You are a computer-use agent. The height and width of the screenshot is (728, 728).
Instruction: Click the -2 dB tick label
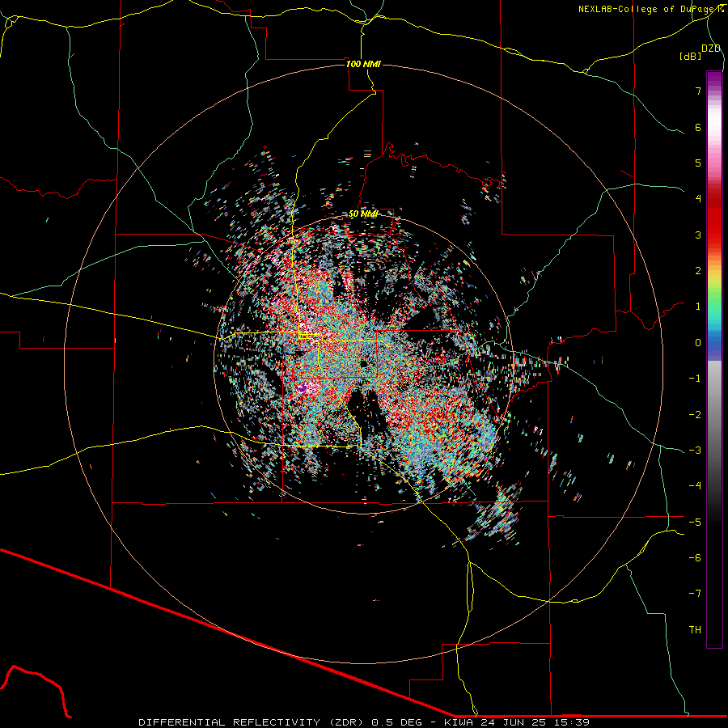pos(695,415)
